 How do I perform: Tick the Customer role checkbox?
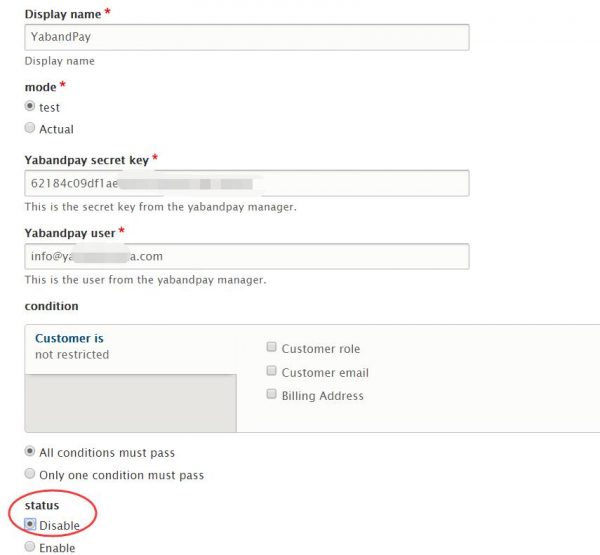(271, 348)
